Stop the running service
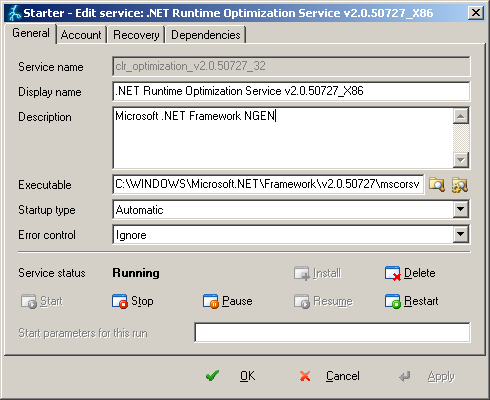The height and width of the screenshot is (400, 490). pyautogui.click(x=133, y=301)
